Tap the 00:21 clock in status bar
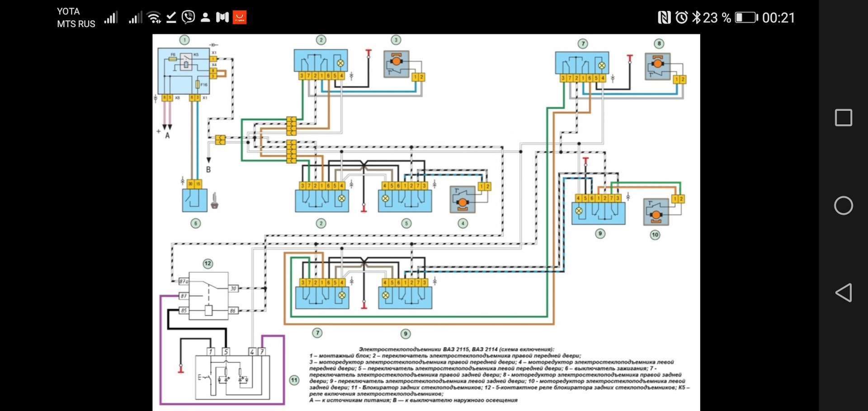This screenshot has height=411, width=868. 778,18
